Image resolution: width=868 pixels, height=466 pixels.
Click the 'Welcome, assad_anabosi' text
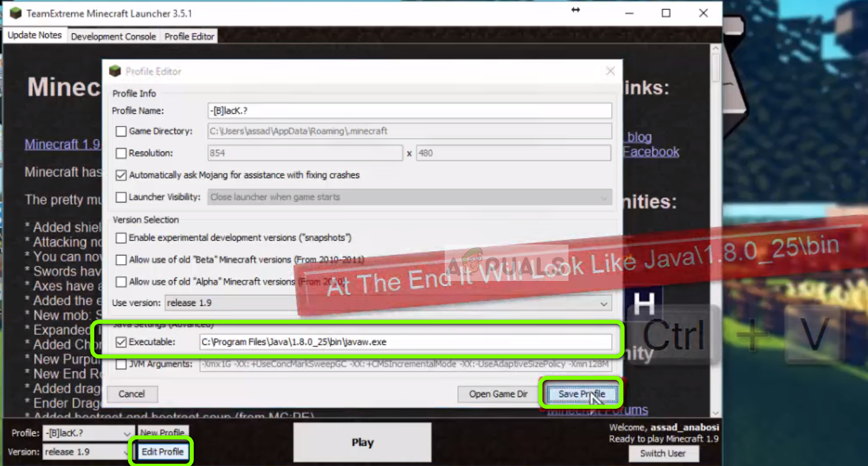pyautogui.click(x=664, y=428)
